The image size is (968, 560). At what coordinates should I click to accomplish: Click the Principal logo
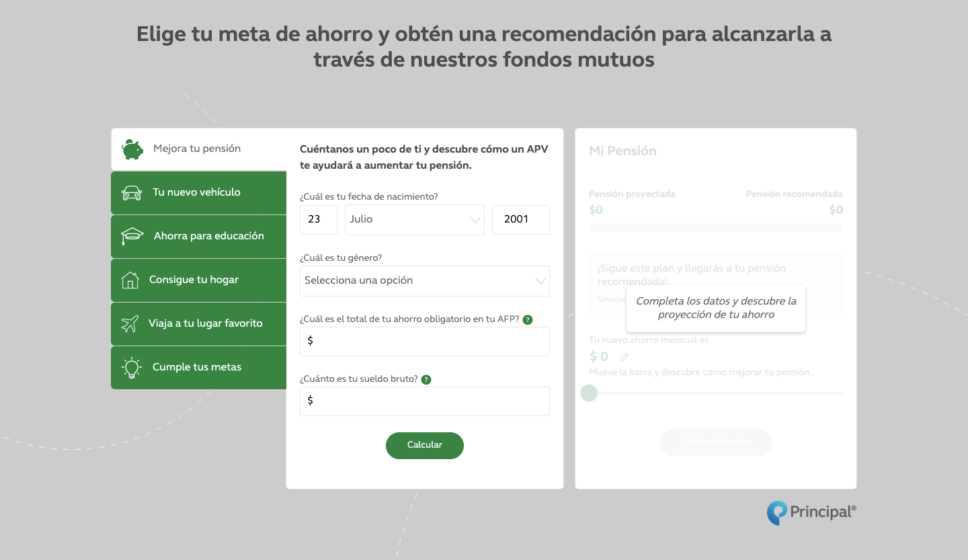(x=811, y=512)
